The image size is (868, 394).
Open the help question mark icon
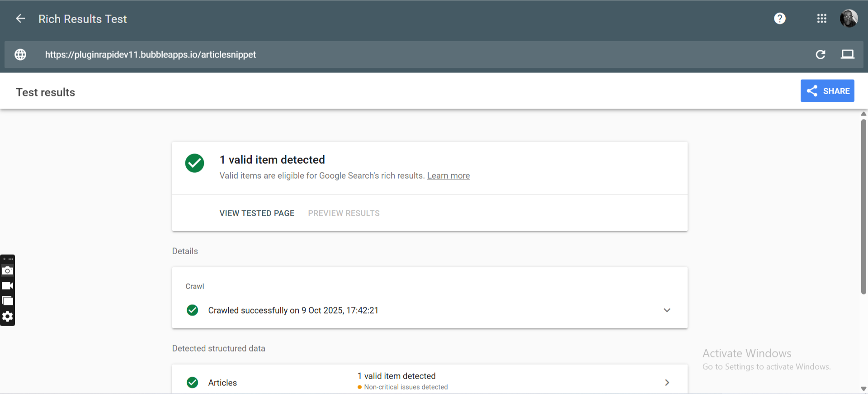tap(779, 19)
